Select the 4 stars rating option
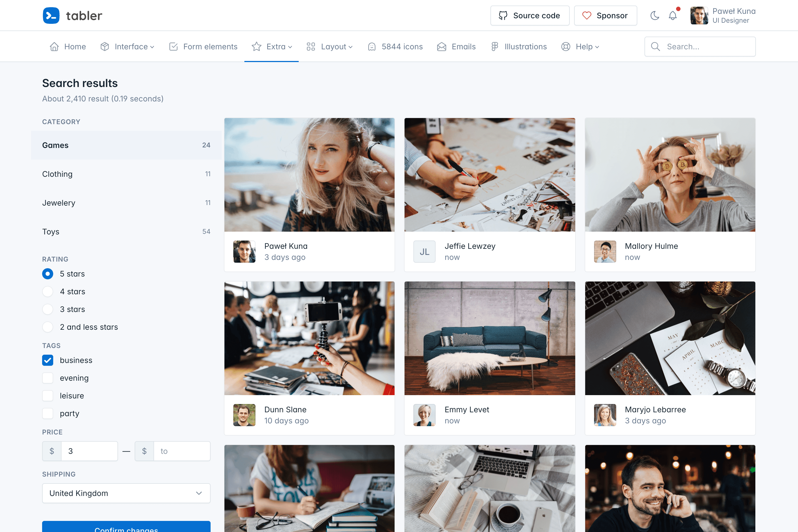Screen dimensions: 798x532 [48, 291]
